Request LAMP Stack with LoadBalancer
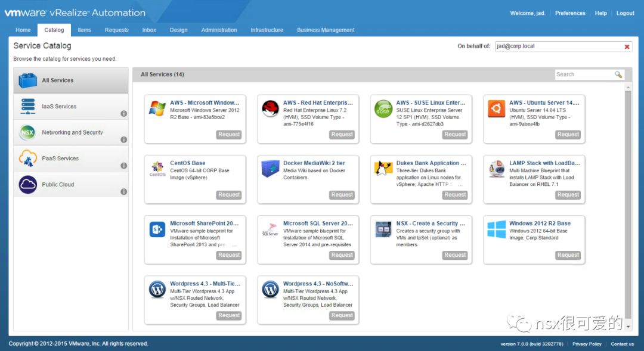This screenshot has height=351, width=644. (x=568, y=195)
